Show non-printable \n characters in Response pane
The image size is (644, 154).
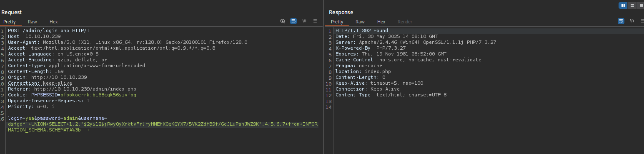tap(632, 20)
